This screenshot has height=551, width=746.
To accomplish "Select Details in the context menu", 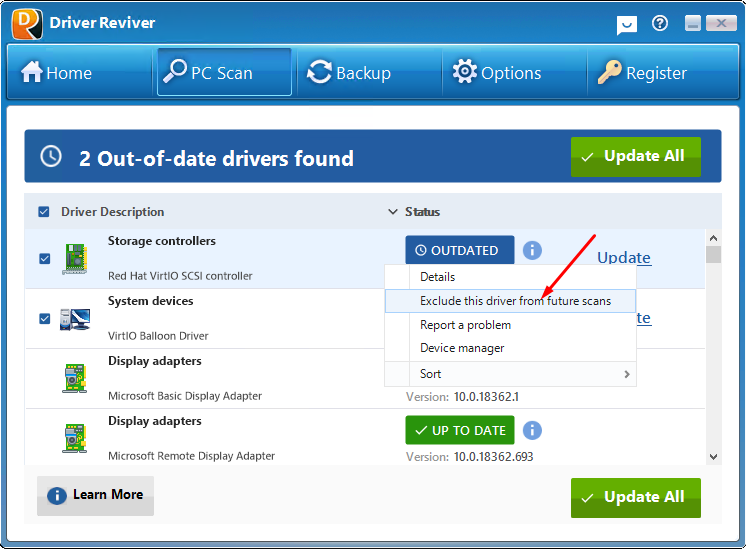I will (510, 277).
